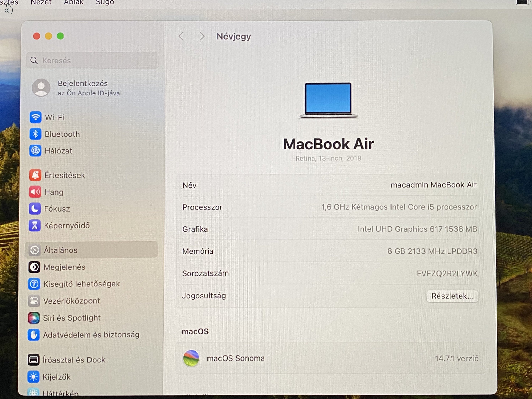Select the Siri és Spotlight icon
Image resolution: width=532 pixels, height=399 pixels.
click(x=34, y=318)
